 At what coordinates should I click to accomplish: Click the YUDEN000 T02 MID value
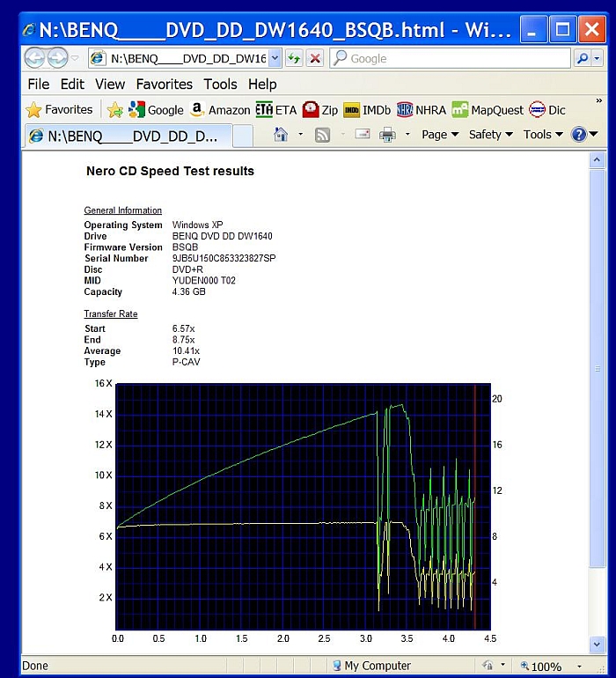(203, 281)
